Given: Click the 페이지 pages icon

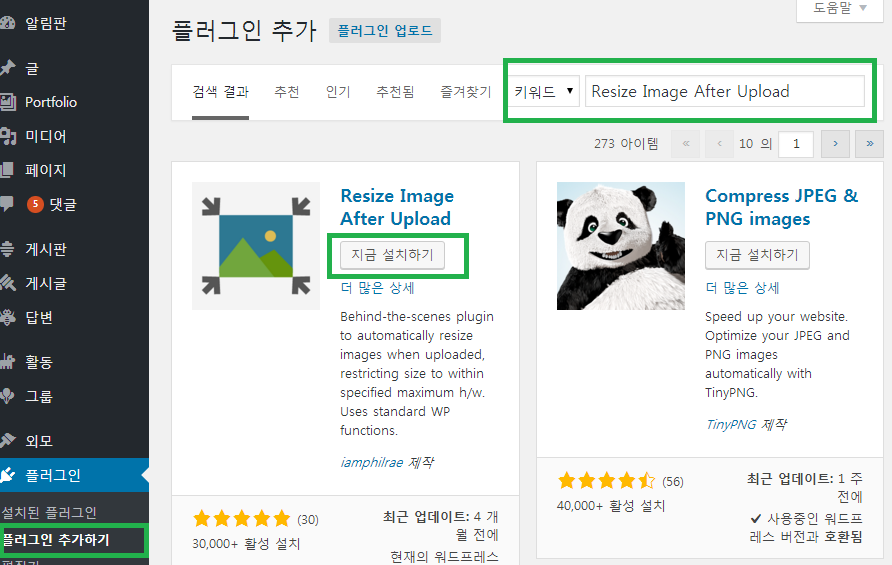Looking at the screenshot, I should [x=8, y=170].
